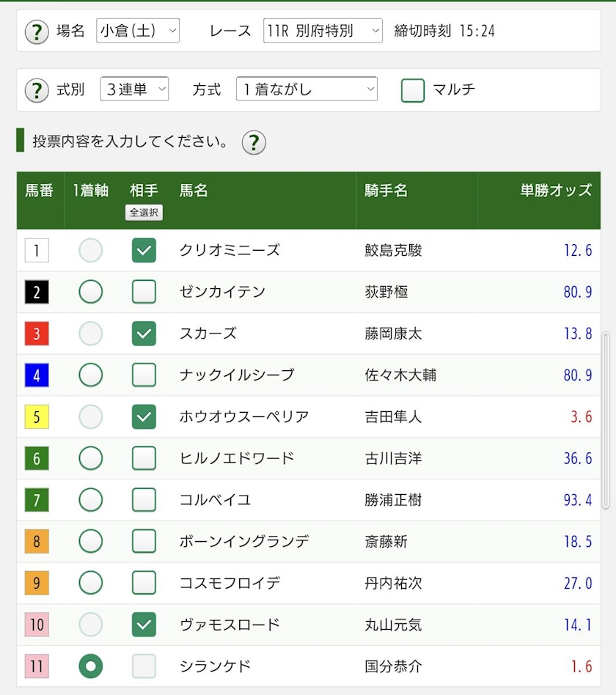Select 1着軸 radio for ヒルノエドワード
616x695 pixels.
click(x=91, y=459)
